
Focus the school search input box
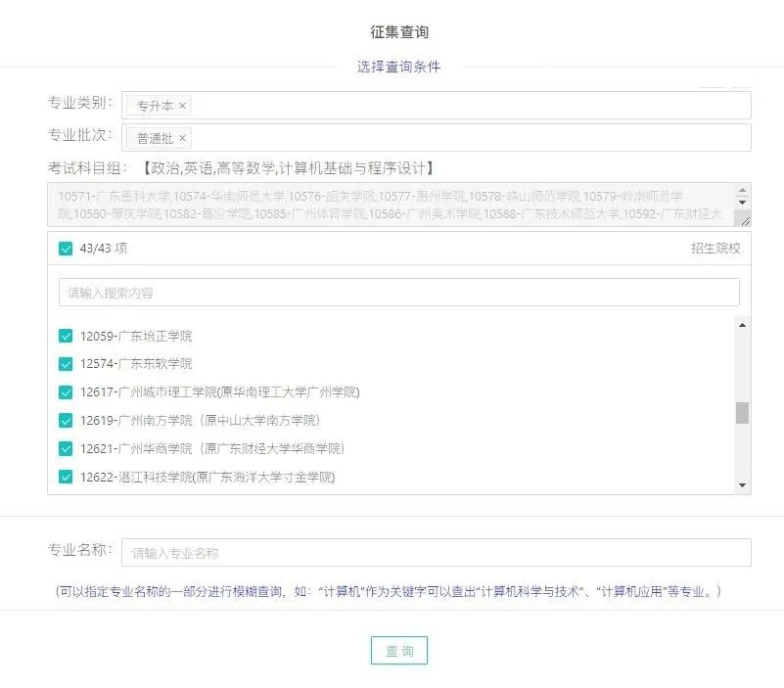pyautogui.click(x=398, y=293)
